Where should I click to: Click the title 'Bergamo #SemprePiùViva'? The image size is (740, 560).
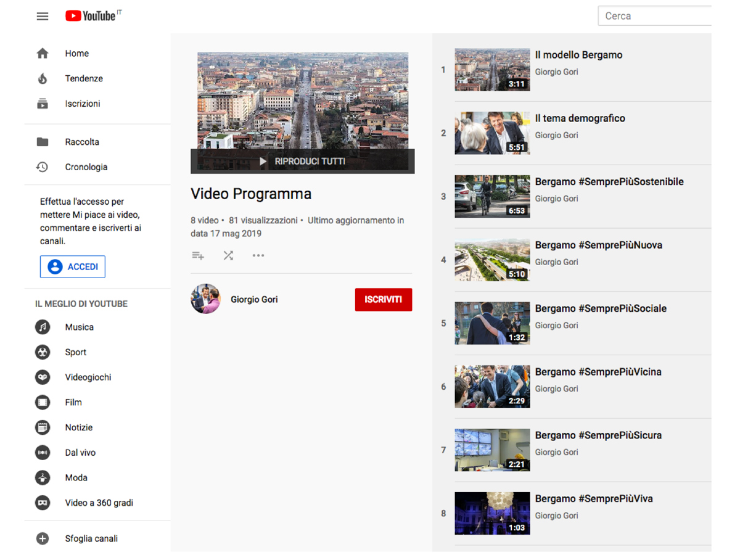pos(594,498)
